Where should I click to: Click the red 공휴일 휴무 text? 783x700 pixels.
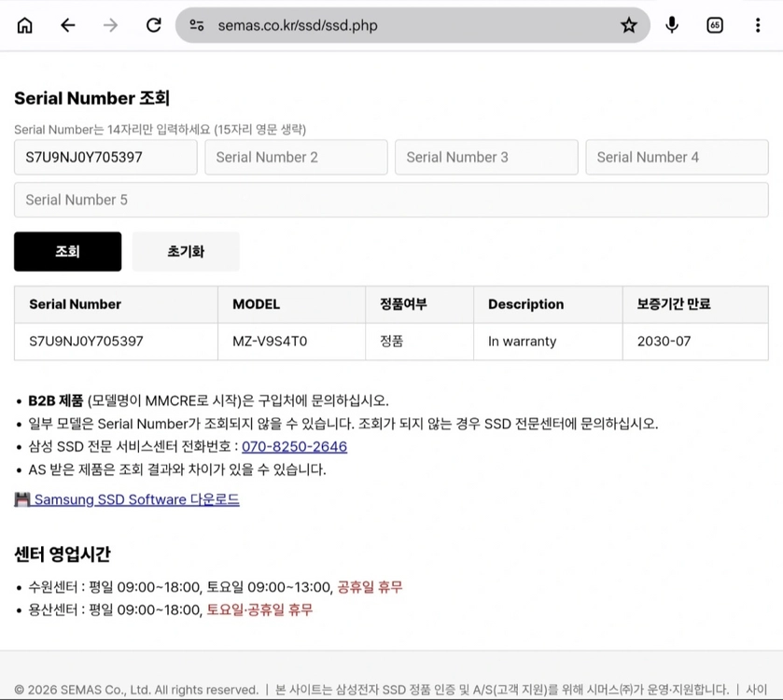pos(370,587)
